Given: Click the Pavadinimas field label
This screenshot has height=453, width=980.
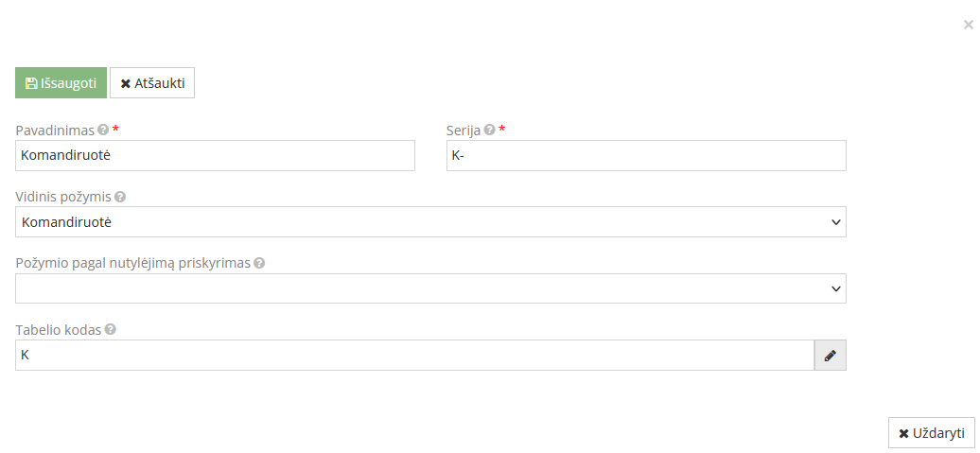Looking at the screenshot, I should (55, 131).
